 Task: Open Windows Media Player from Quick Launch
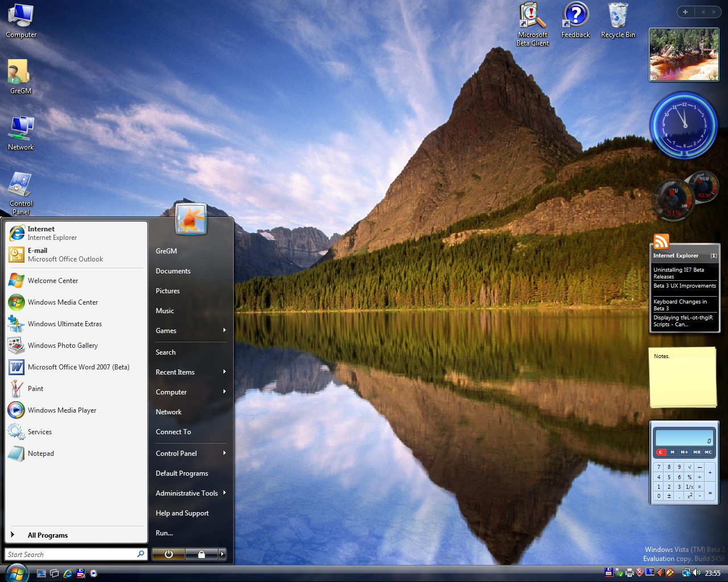coord(94,573)
